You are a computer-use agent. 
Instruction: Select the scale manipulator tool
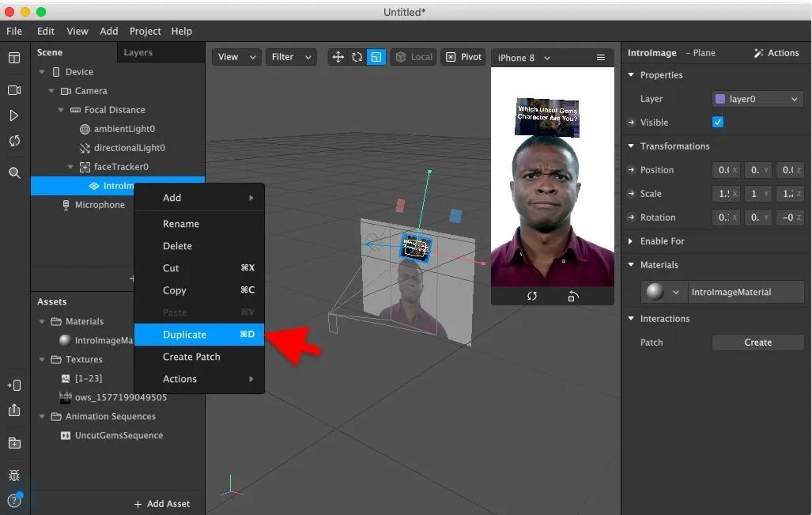(x=376, y=57)
